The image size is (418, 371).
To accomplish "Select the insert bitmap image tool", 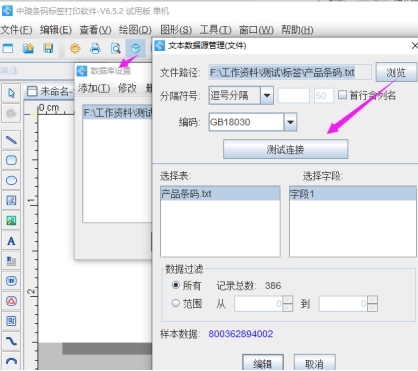I will click(11, 200).
